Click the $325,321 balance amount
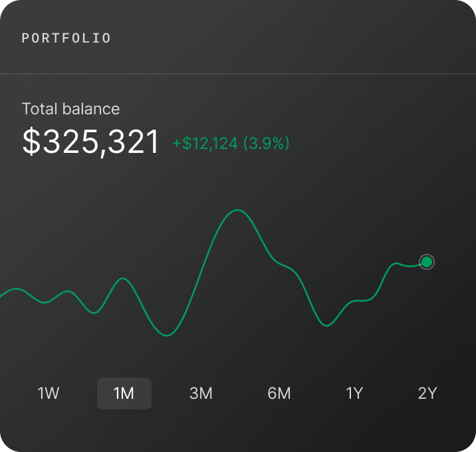The image size is (476, 452). click(x=91, y=142)
